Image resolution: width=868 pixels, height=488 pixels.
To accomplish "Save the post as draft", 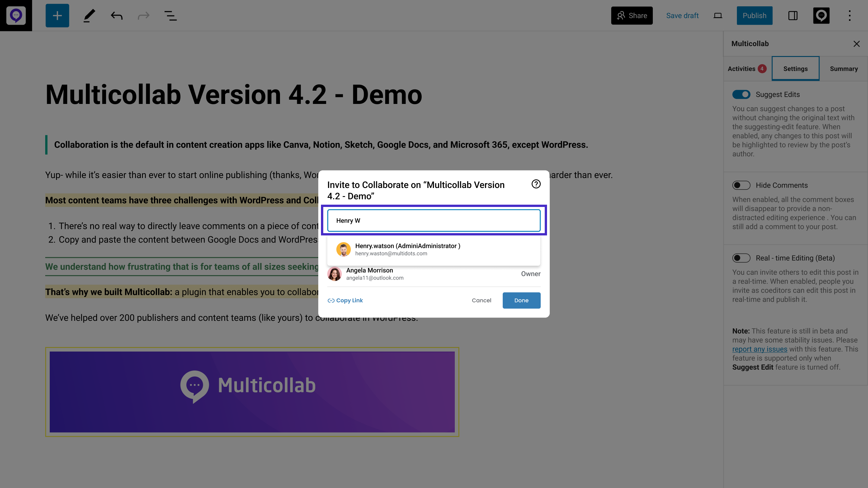I will click(x=682, y=15).
